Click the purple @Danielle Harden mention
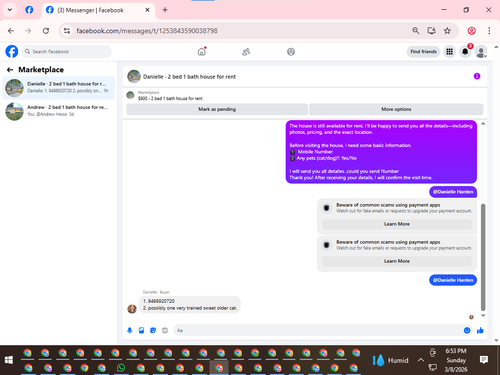Viewport: 500px width, 375px height. [x=453, y=192]
